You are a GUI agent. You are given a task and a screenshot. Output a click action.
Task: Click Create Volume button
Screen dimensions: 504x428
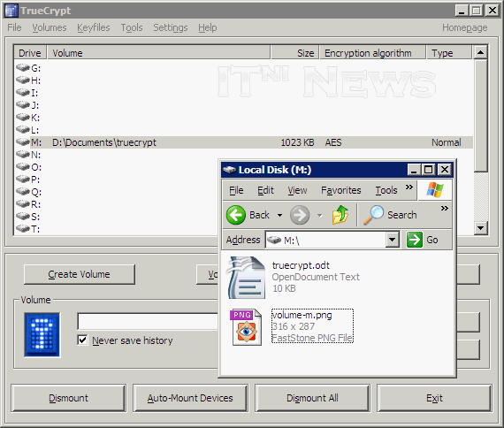click(79, 274)
